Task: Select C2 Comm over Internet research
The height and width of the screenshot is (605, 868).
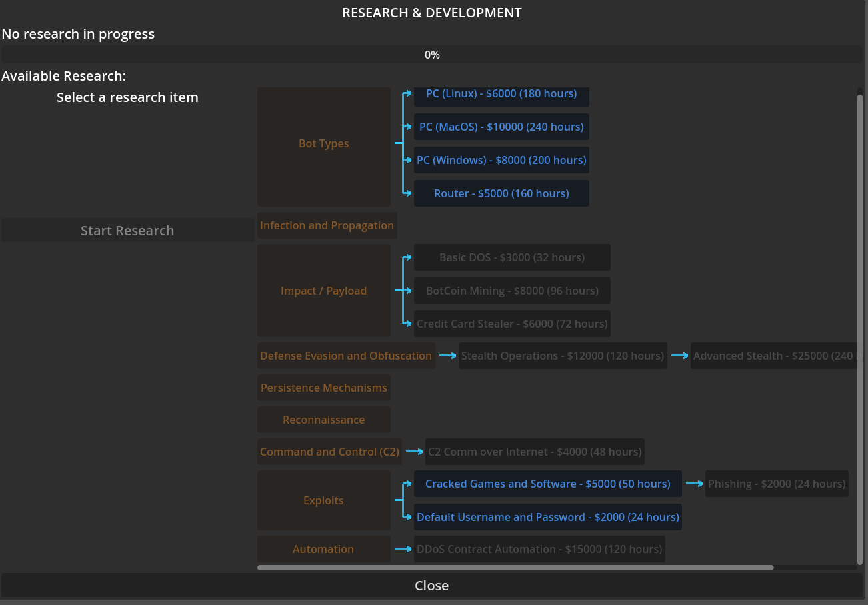Action: click(535, 452)
